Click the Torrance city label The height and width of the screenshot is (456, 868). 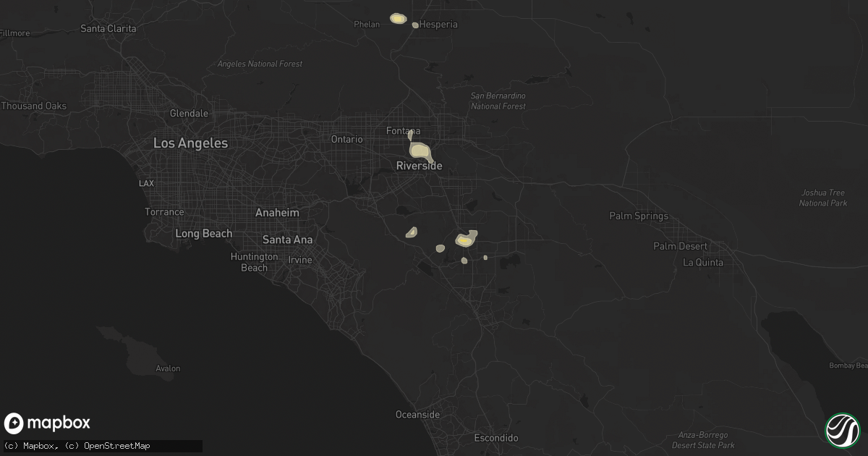click(x=164, y=212)
